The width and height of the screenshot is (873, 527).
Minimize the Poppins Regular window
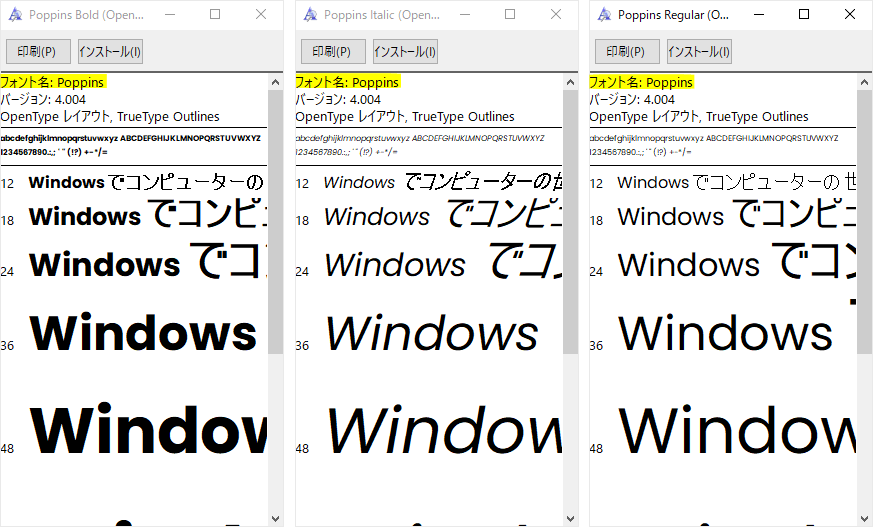tap(759, 14)
